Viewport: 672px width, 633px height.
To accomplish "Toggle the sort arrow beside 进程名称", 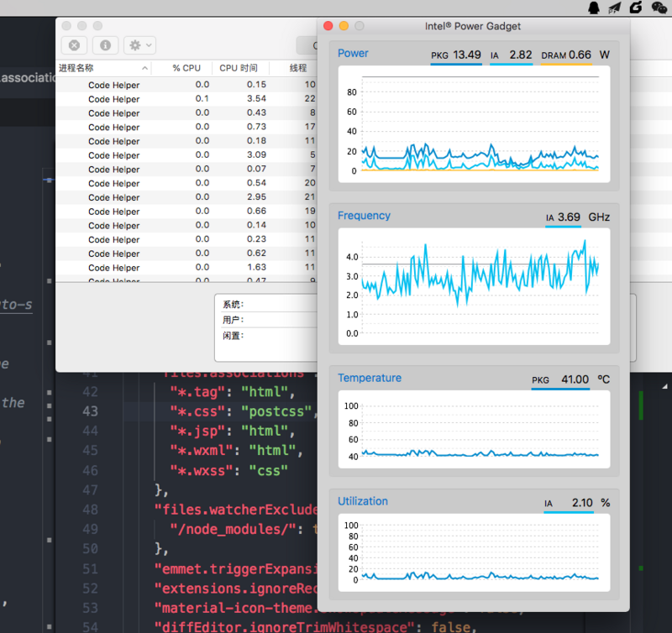I will [x=144, y=68].
